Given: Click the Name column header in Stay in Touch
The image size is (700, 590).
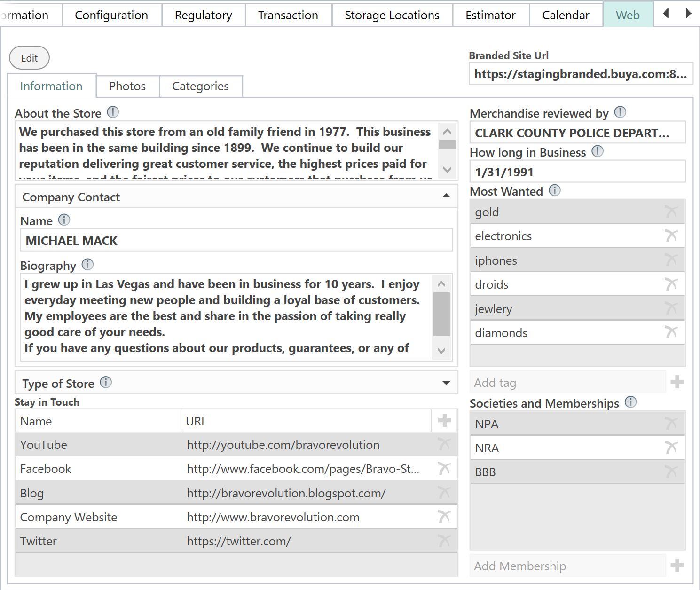Looking at the screenshot, I should 98,421.
